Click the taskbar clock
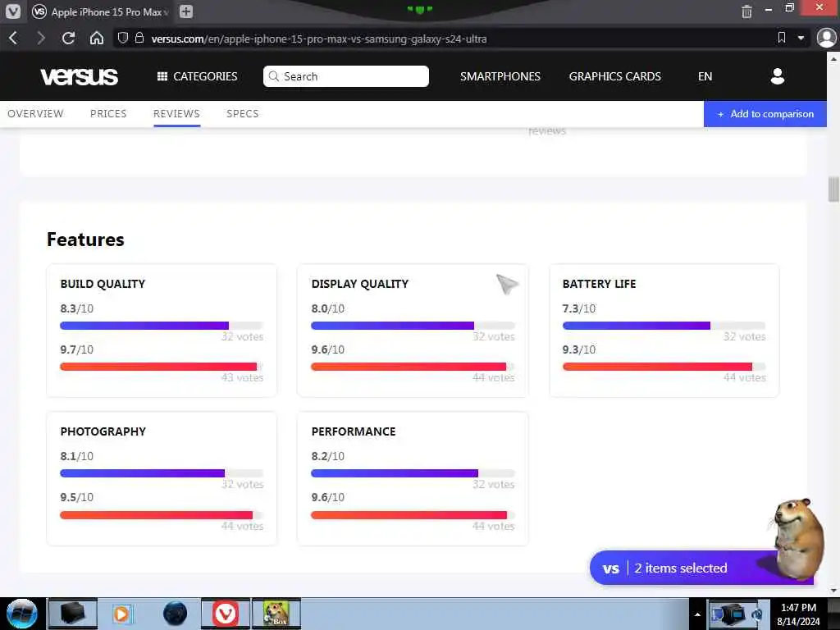This screenshot has width=840, height=630. pos(798,614)
